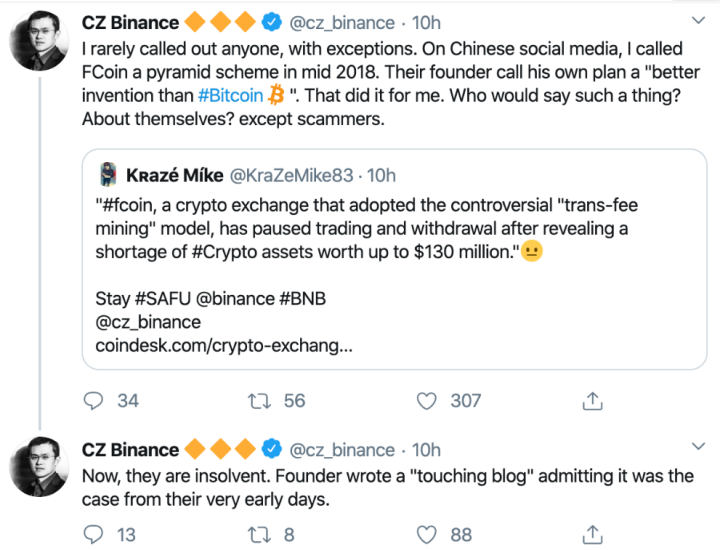720x550 pixels.
Task: Like the tweet with 307 likes
Action: pyautogui.click(x=428, y=401)
